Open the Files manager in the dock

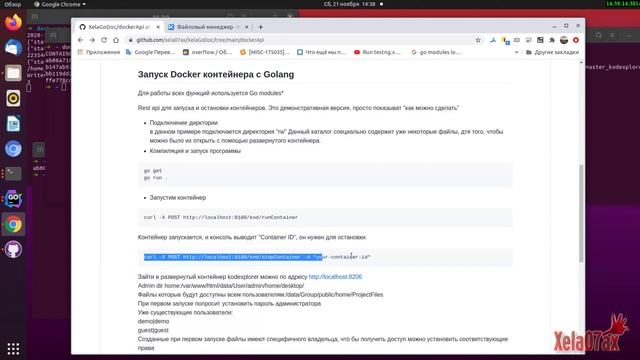point(13,73)
